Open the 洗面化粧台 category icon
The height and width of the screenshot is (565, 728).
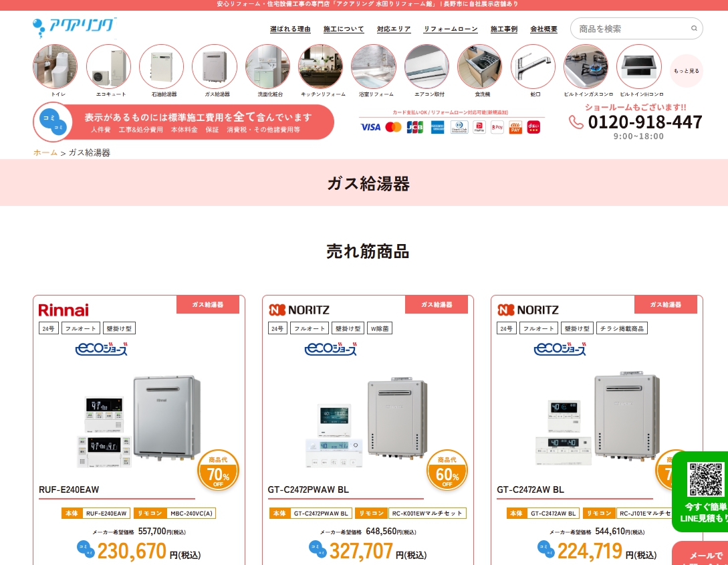point(268,66)
